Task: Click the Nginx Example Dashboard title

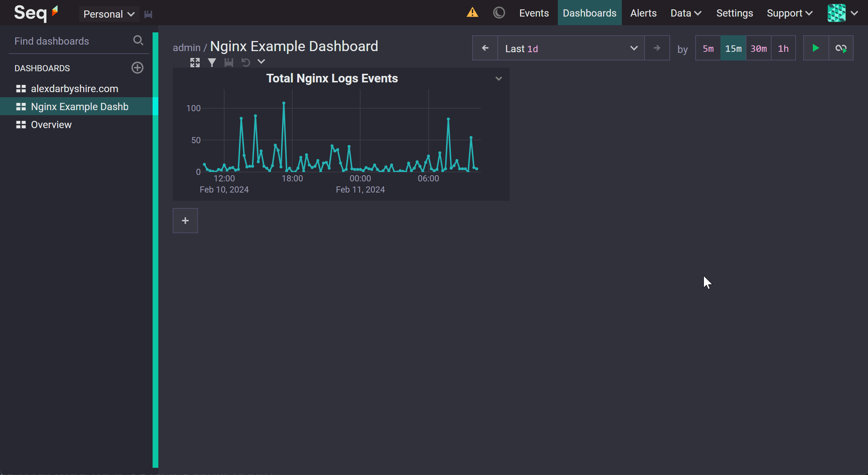Action: coord(294,46)
